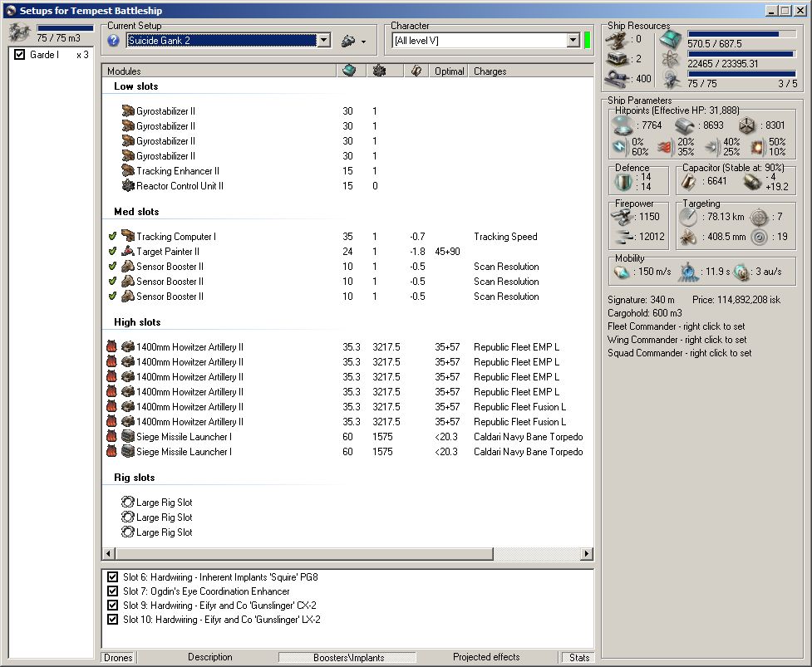This screenshot has height=667, width=812.
Task: Switch to the Stats tab
Action: click(579, 657)
